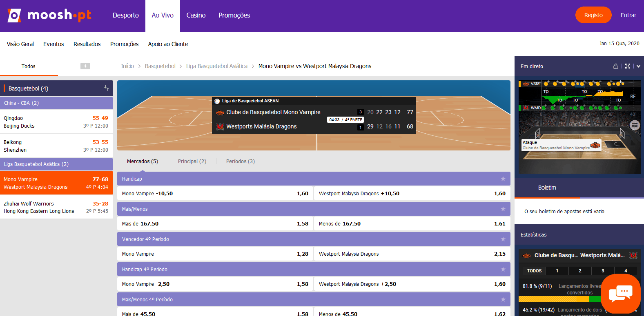Viewport: 644px width, 316px height.
Task: Open Qingdao vs Beijing Ducks match
Action: click(x=56, y=122)
